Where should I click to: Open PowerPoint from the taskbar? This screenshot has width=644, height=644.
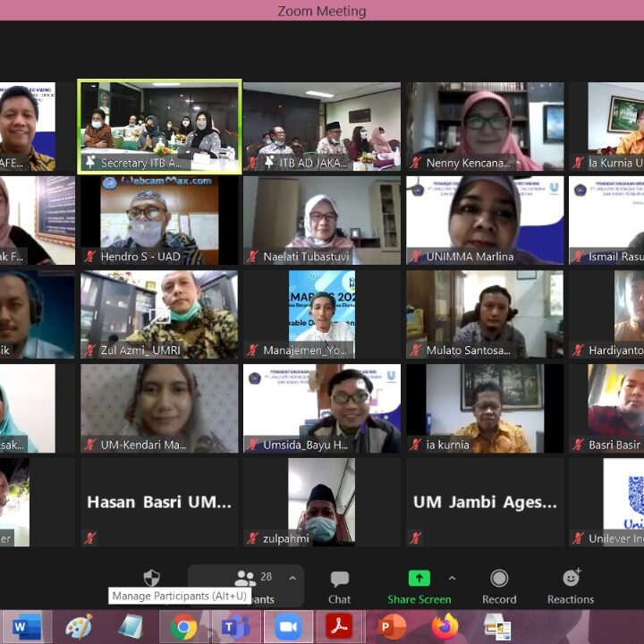(x=392, y=627)
